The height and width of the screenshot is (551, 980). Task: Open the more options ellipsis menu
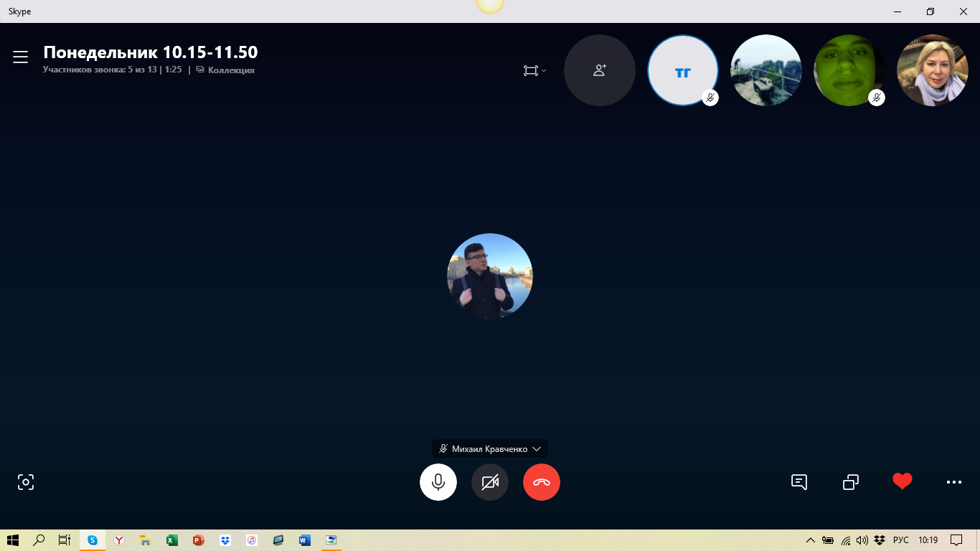pyautogui.click(x=954, y=482)
